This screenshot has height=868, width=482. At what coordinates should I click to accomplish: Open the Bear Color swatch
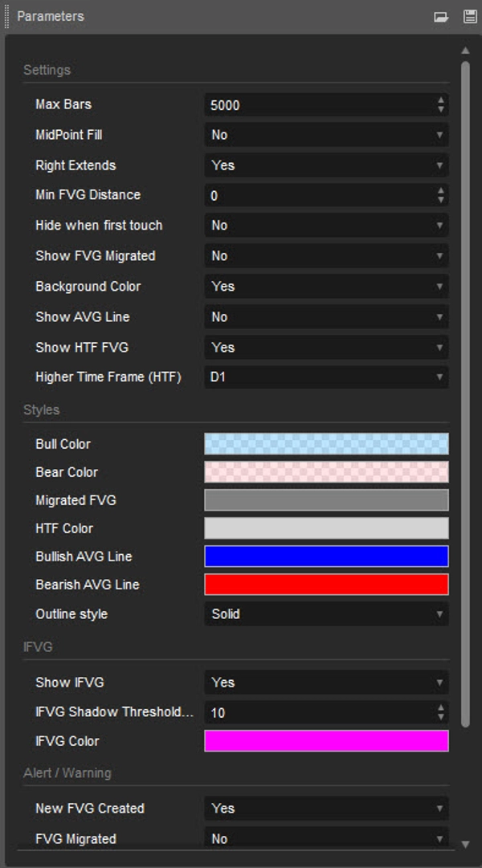point(326,472)
